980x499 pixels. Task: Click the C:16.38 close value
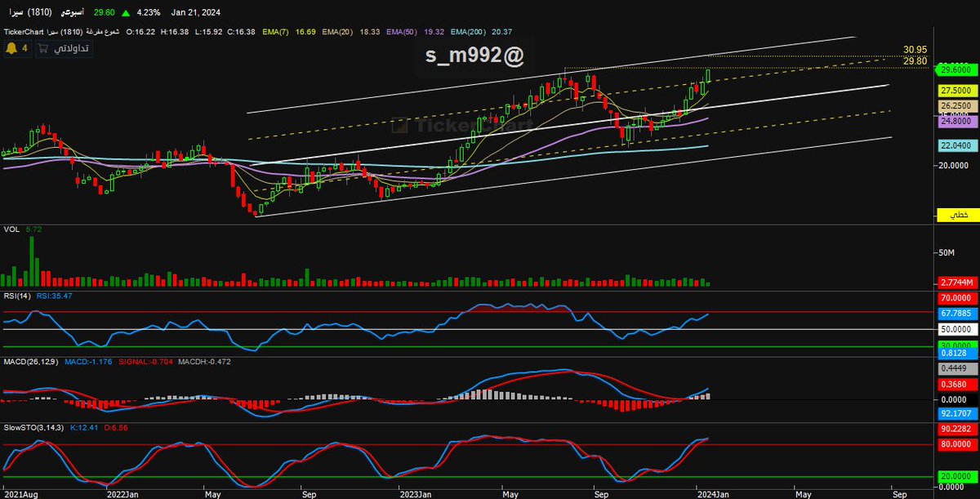click(x=239, y=31)
